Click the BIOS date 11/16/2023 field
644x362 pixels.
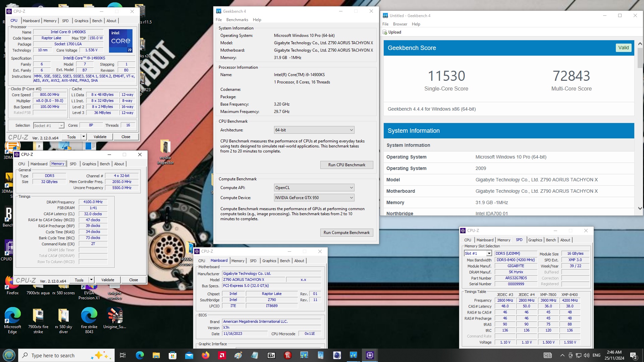tap(245, 334)
